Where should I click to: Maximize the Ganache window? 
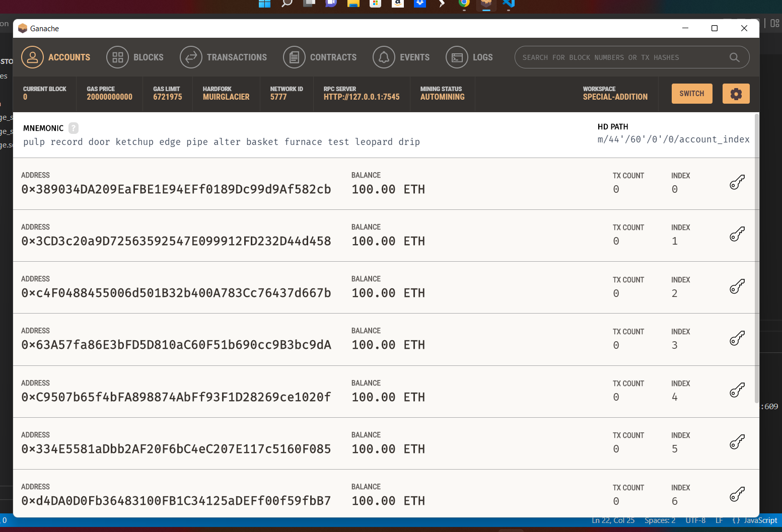[x=714, y=28]
